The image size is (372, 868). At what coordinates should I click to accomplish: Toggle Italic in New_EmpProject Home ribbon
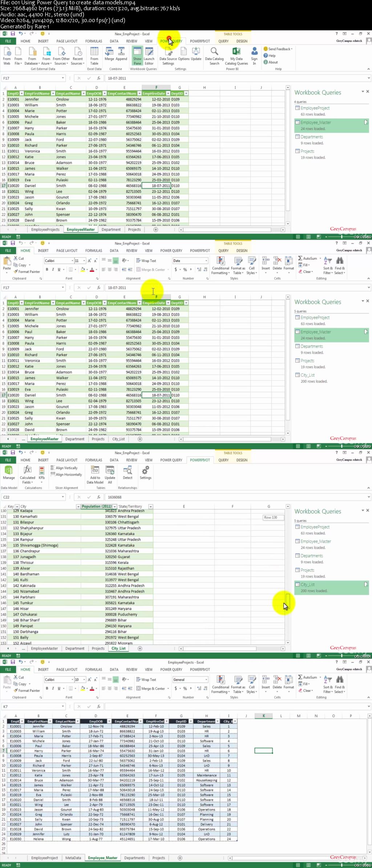[53, 269]
